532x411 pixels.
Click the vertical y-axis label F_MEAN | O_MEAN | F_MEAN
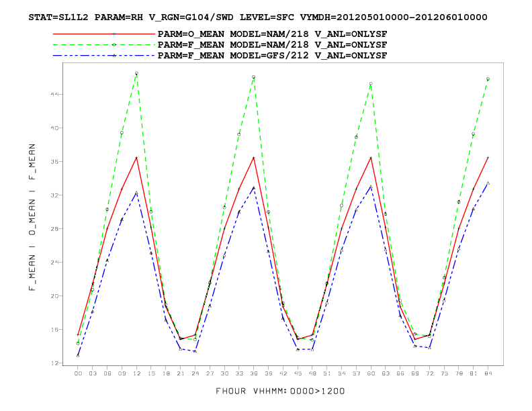[32, 217]
